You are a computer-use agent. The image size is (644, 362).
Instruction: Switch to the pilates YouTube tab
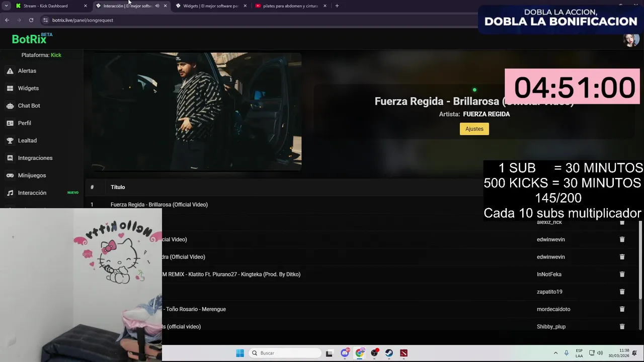coord(290,6)
